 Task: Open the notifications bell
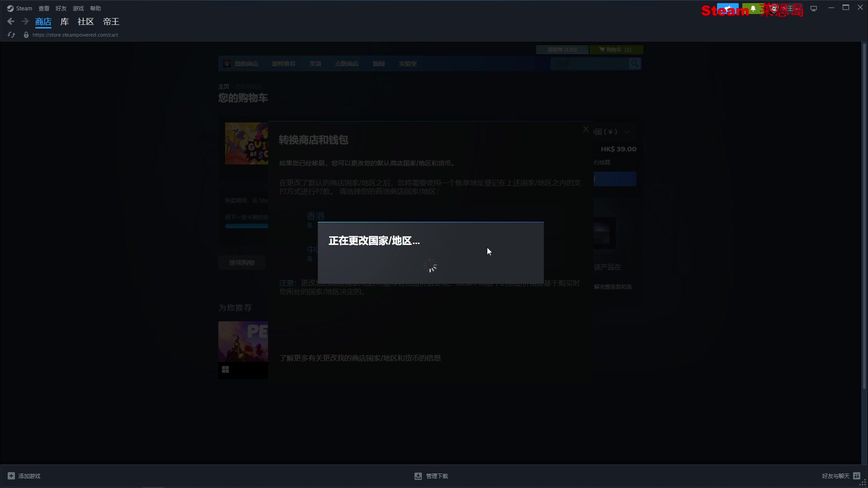[x=753, y=9]
